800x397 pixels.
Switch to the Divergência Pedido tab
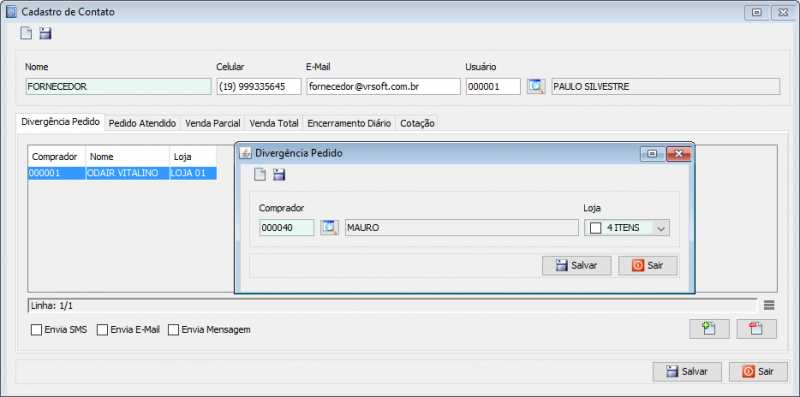tap(60, 122)
